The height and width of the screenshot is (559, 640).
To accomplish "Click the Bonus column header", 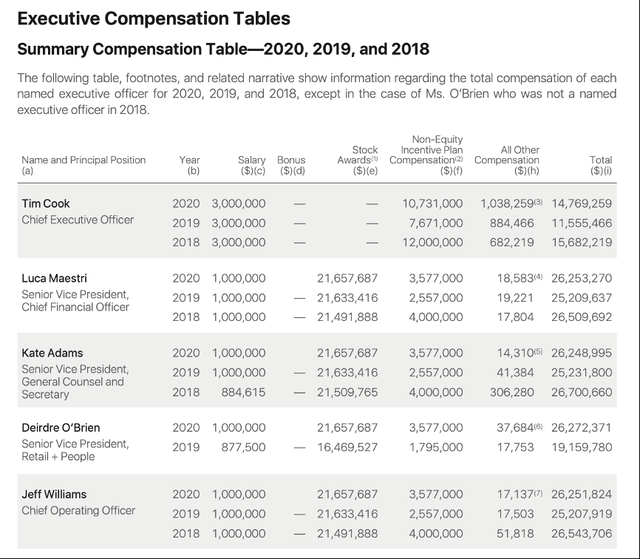I will click(x=291, y=165).
